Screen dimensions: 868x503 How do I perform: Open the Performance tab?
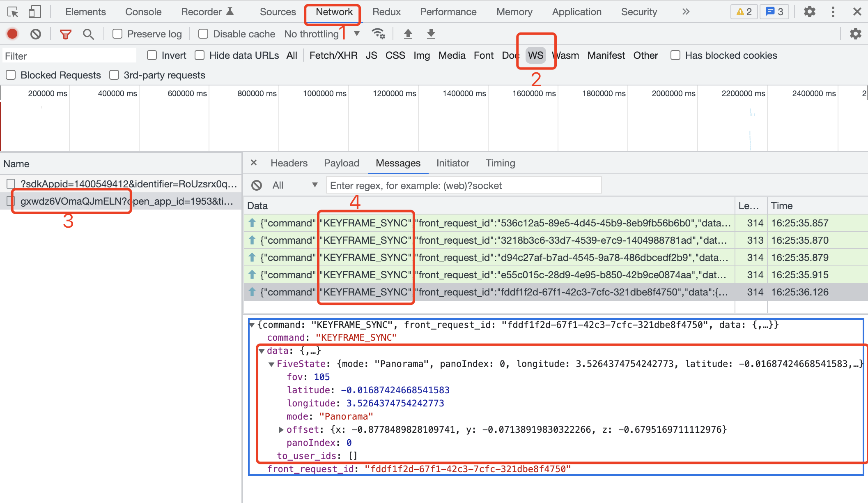(448, 12)
